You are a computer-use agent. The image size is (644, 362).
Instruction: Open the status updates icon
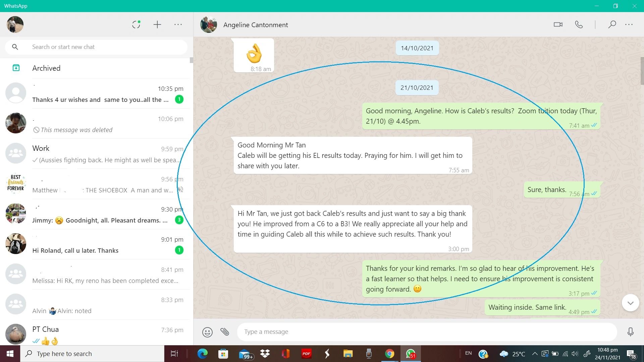tap(136, 24)
